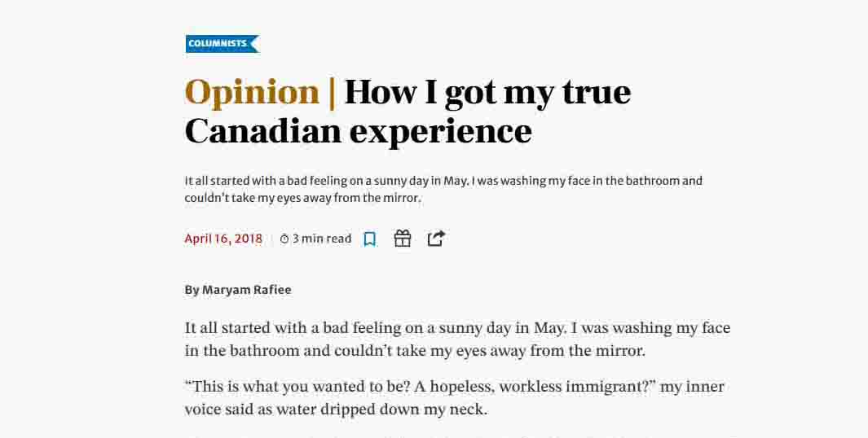Open sharing options via the share arrow icon
The image size is (868, 438).
[436, 239]
